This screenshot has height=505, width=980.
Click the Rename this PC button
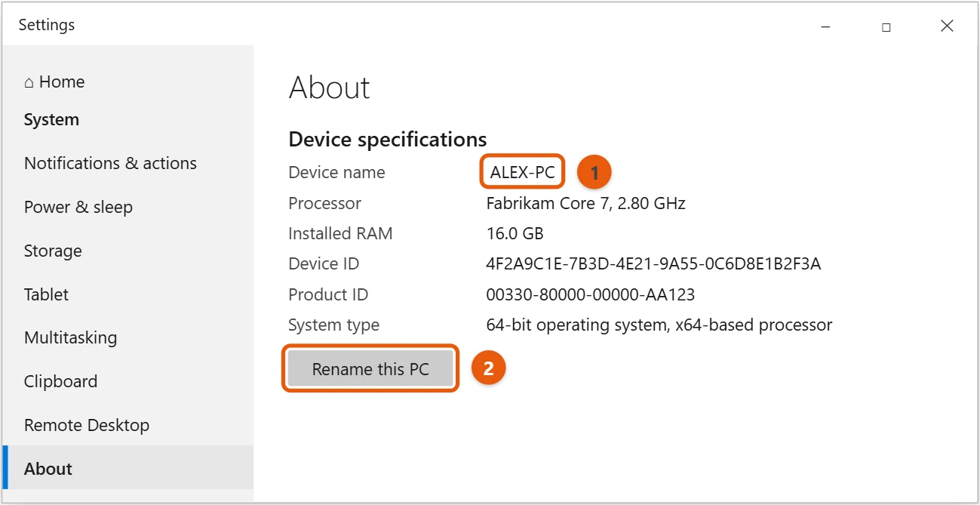click(x=370, y=369)
